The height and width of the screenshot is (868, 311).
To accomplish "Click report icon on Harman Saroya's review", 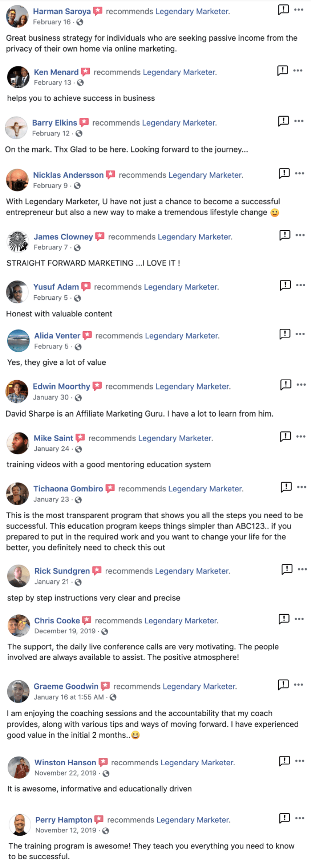I will 283,10.
